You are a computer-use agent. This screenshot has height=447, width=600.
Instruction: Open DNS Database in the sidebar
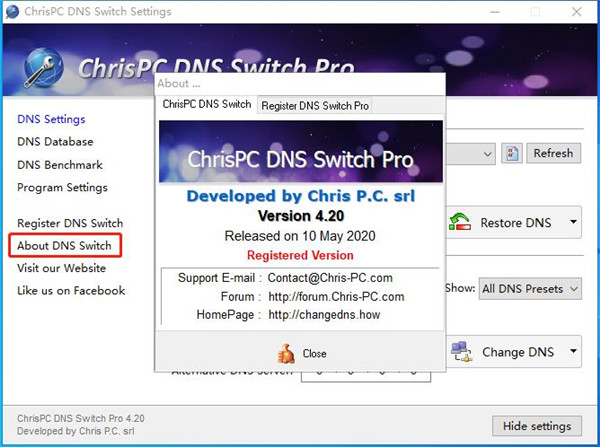(x=55, y=142)
